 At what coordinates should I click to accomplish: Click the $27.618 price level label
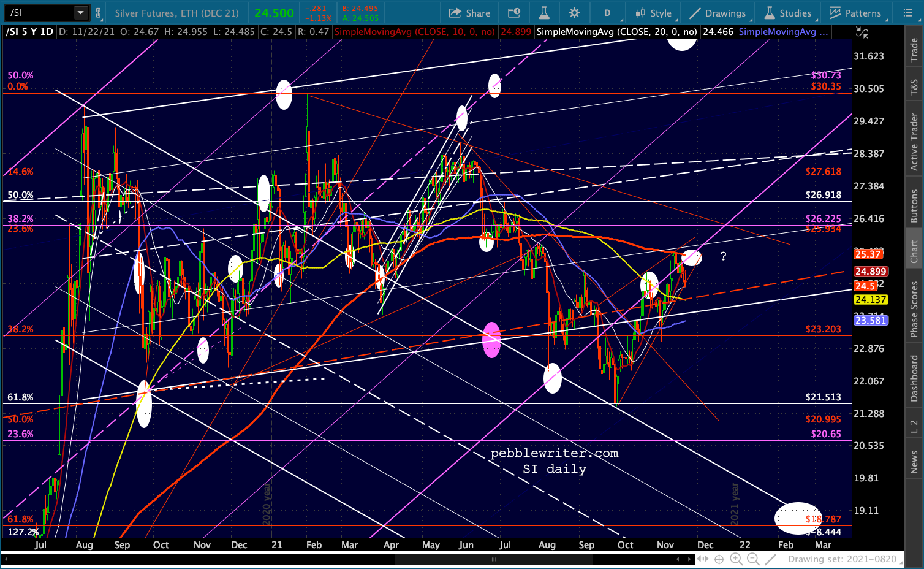(x=824, y=172)
